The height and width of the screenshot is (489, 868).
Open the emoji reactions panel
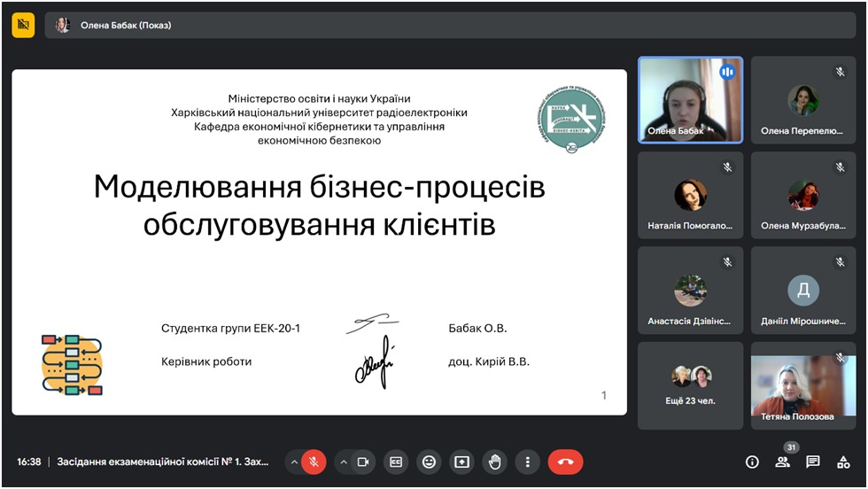pyautogui.click(x=429, y=462)
